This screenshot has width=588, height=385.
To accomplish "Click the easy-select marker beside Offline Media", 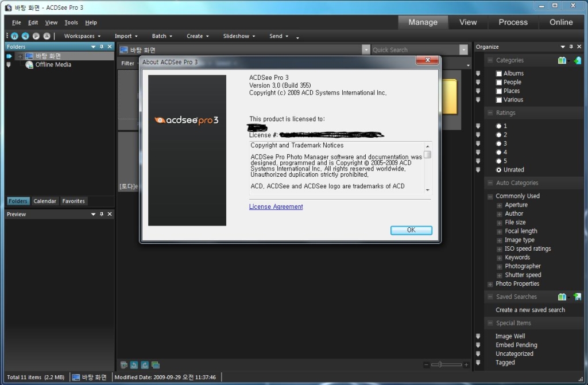I will tap(9, 65).
